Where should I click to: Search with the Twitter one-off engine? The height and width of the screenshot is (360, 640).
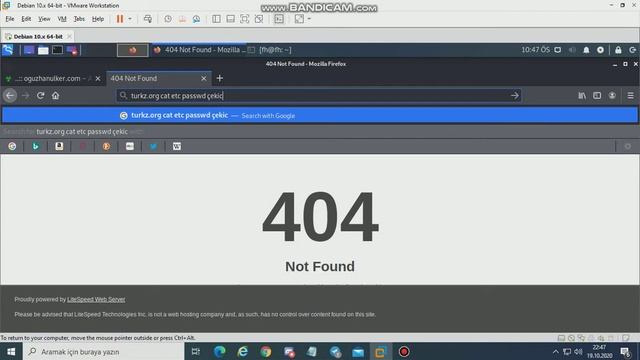click(153, 146)
